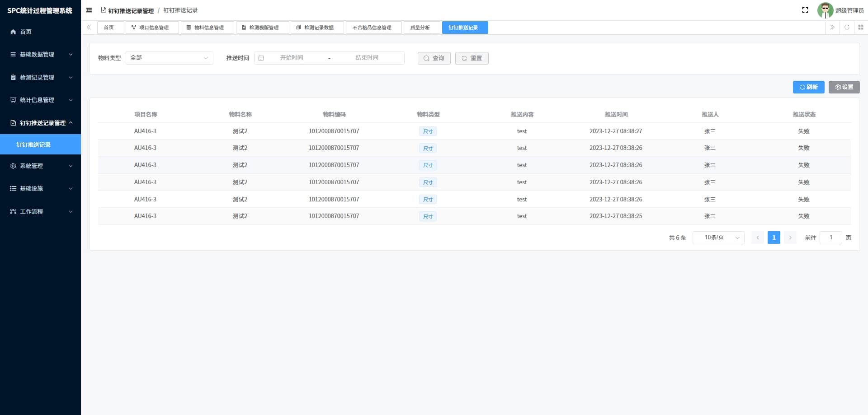Open the 10条/页 page size dropdown
This screenshot has height=415, width=868.
tap(718, 238)
